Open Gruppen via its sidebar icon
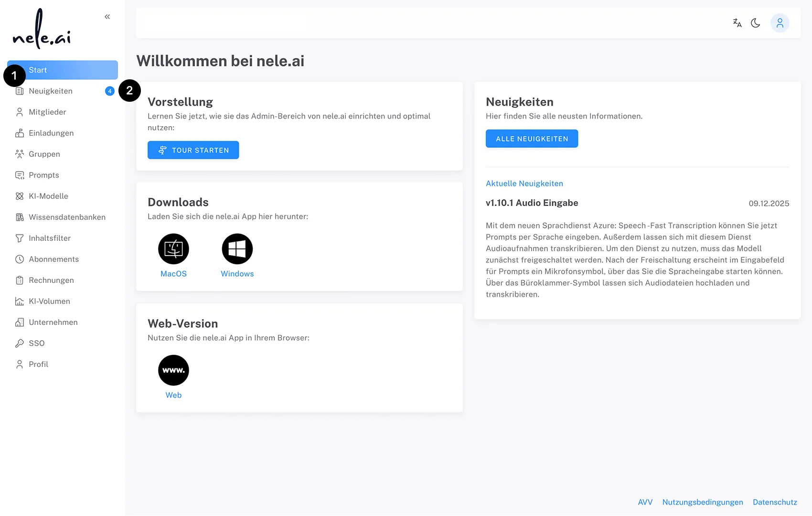This screenshot has height=516, width=812. (19, 154)
